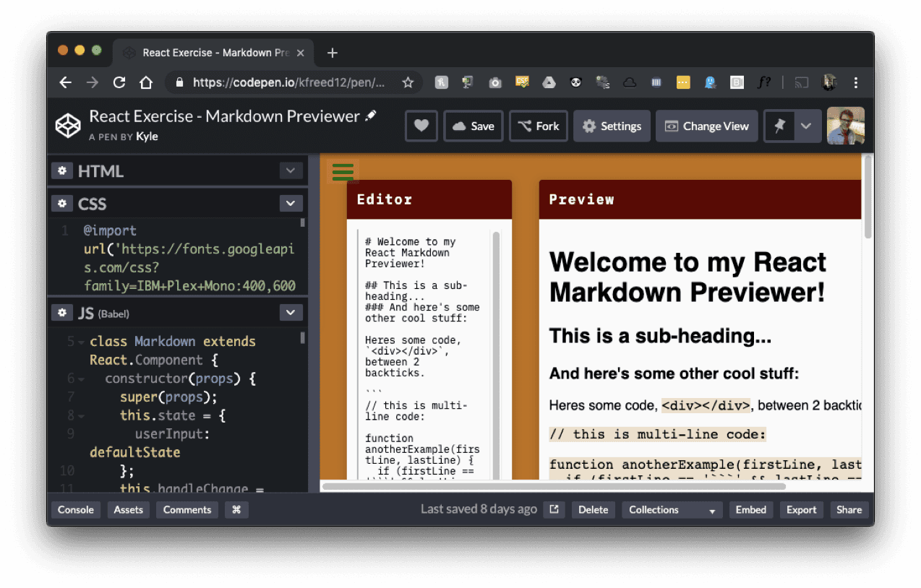Open CSS editor settings gear

coord(62,204)
